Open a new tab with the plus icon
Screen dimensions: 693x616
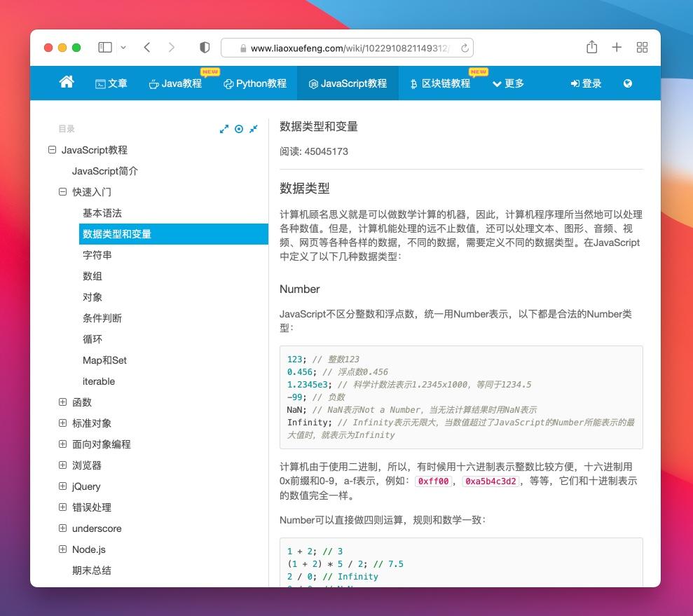617,47
